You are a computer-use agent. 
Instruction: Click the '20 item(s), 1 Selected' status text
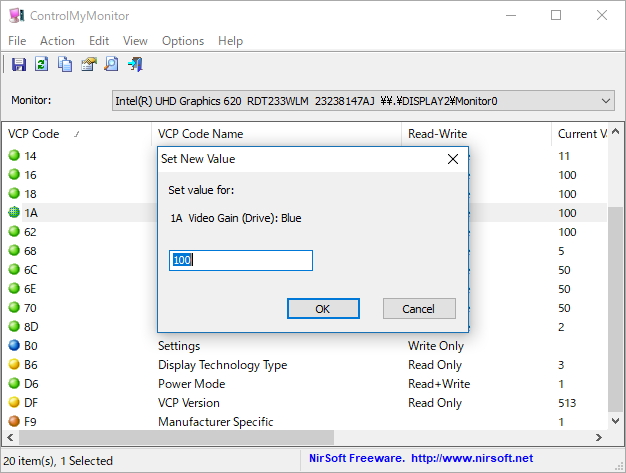coord(58,461)
